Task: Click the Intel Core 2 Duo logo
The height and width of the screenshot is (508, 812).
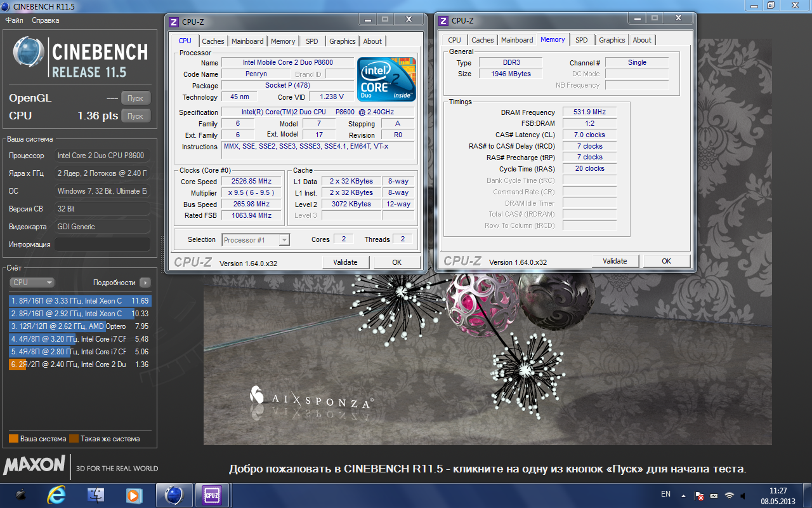Action: pyautogui.click(x=386, y=79)
